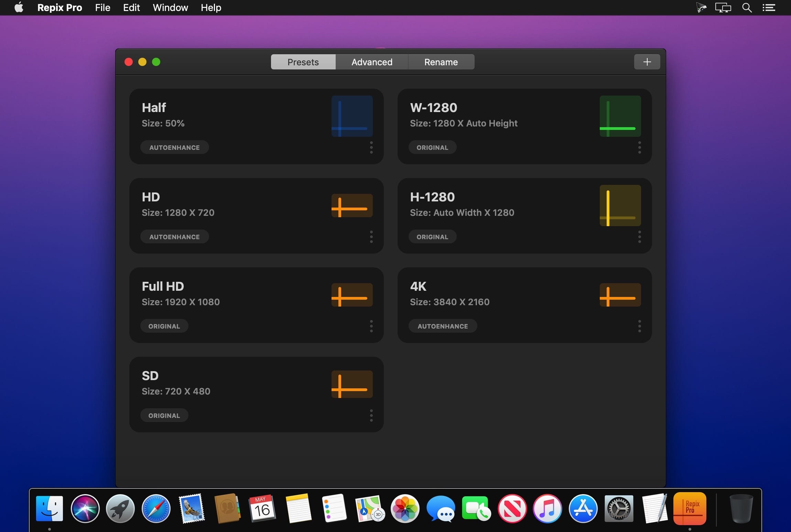
Task: Click ORIGINAL badge on Full HD
Action: (x=164, y=326)
